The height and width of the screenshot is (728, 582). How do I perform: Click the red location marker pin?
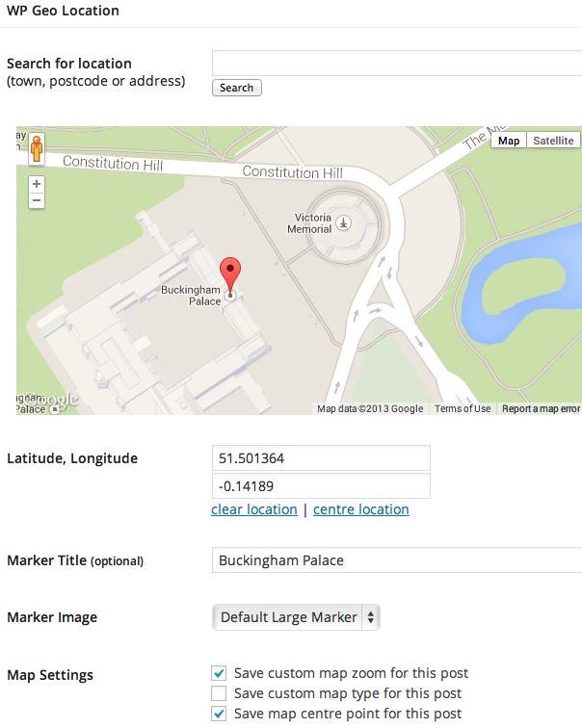230,276
